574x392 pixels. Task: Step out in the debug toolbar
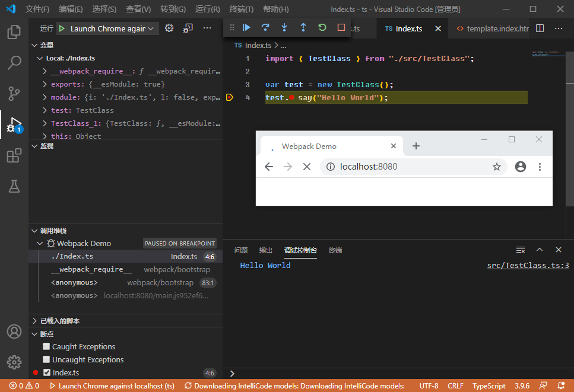coord(303,27)
